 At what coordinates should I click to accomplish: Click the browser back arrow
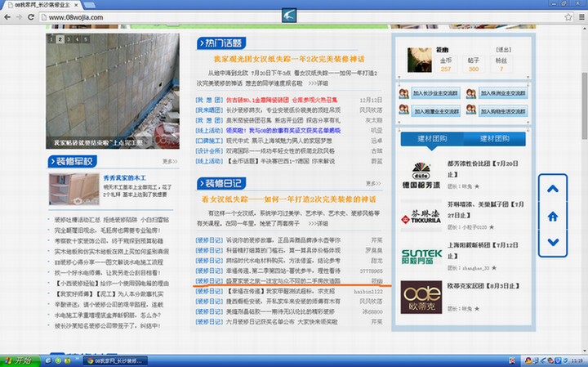8,16
